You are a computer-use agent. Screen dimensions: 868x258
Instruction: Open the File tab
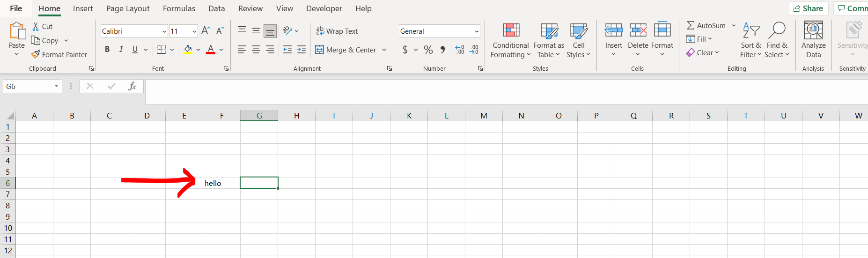pyautogui.click(x=16, y=8)
